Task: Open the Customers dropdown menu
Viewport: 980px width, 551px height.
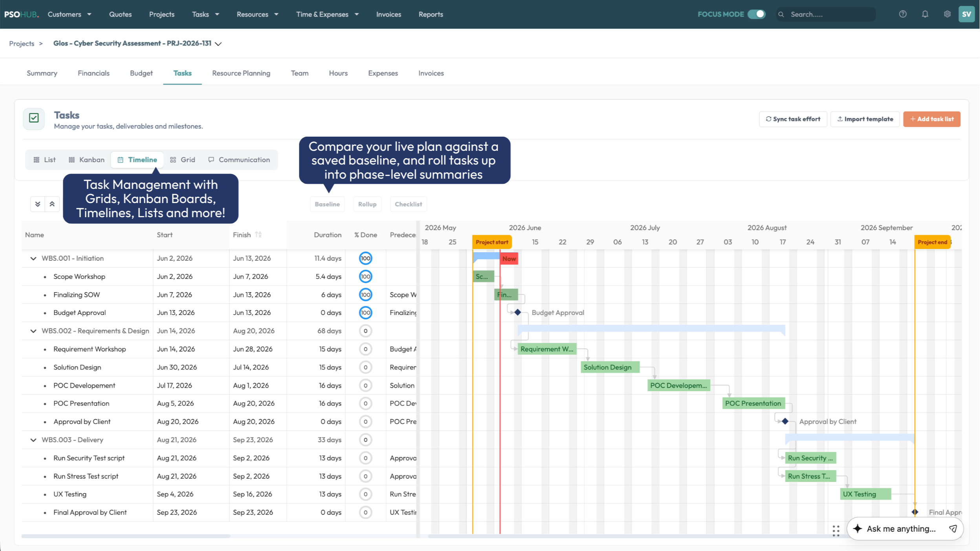Action: point(69,14)
